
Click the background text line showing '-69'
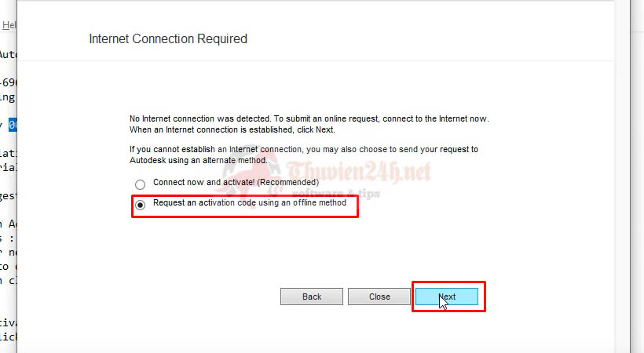click(8, 82)
